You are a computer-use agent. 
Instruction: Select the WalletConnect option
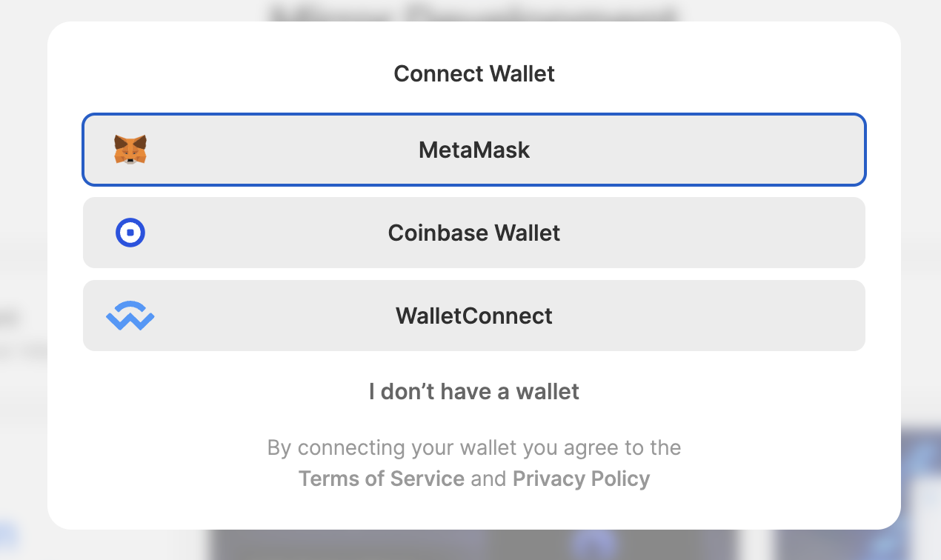(474, 316)
